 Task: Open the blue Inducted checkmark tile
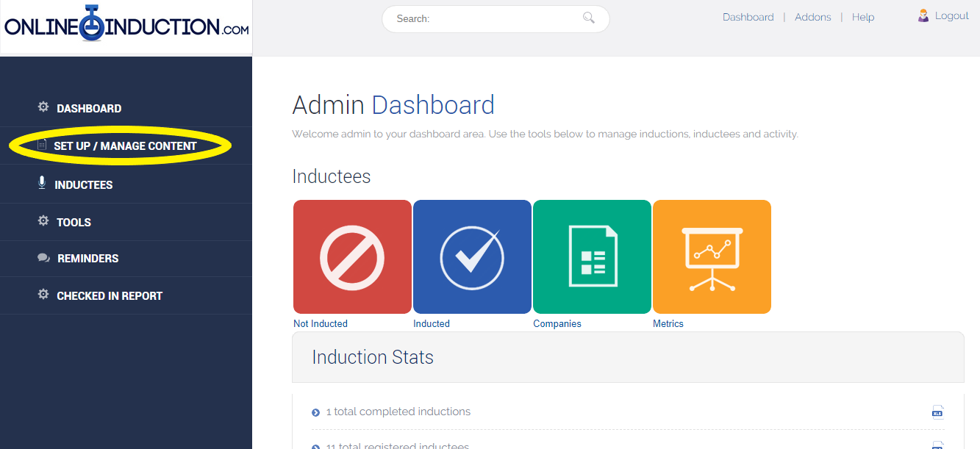(x=472, y=257)
